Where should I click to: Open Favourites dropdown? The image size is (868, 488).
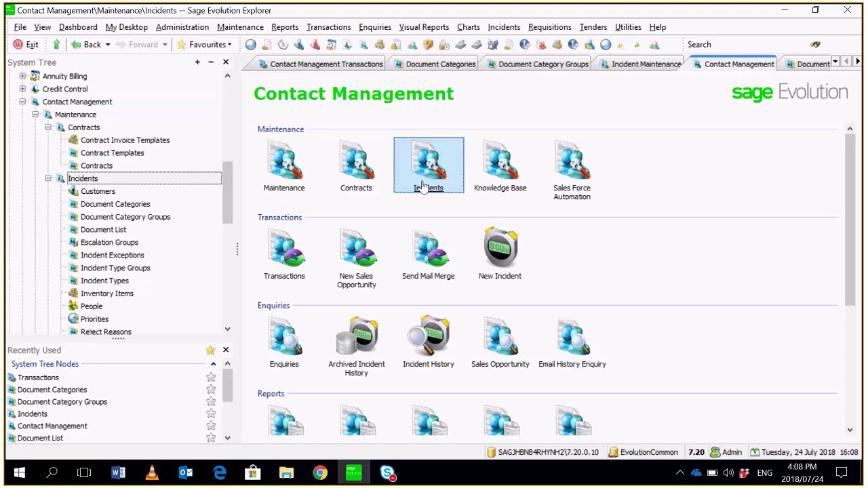point(204,45)
